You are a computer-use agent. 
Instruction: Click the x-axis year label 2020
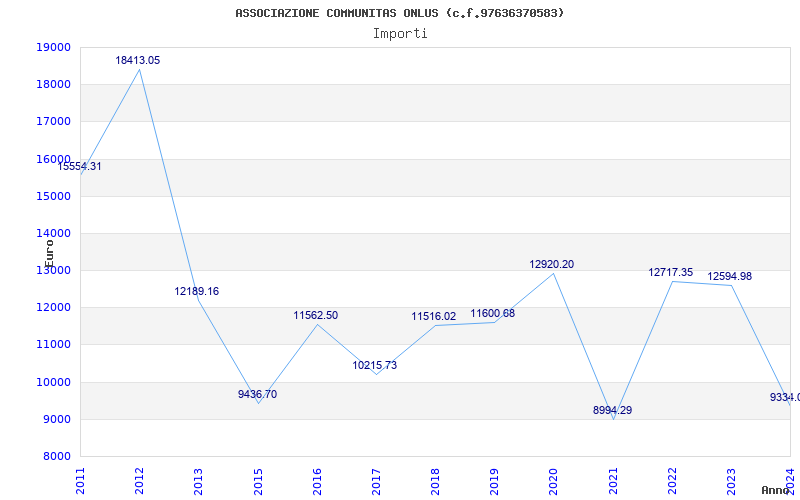pos(554,481)
